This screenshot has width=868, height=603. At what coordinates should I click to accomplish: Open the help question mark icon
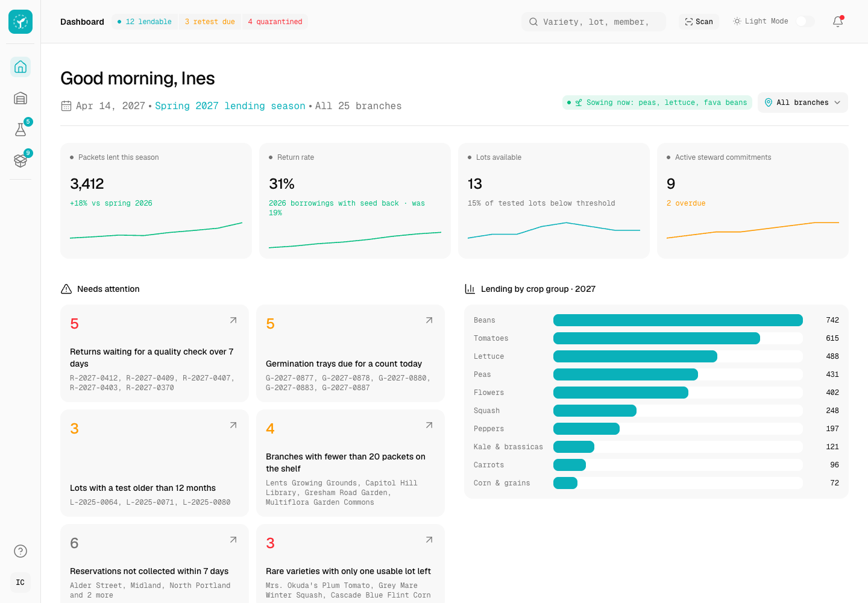20,551
